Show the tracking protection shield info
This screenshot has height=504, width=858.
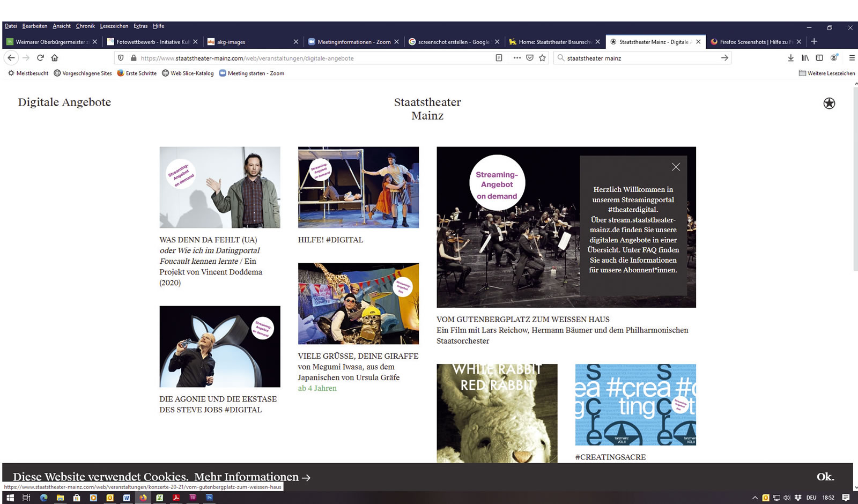121,58
